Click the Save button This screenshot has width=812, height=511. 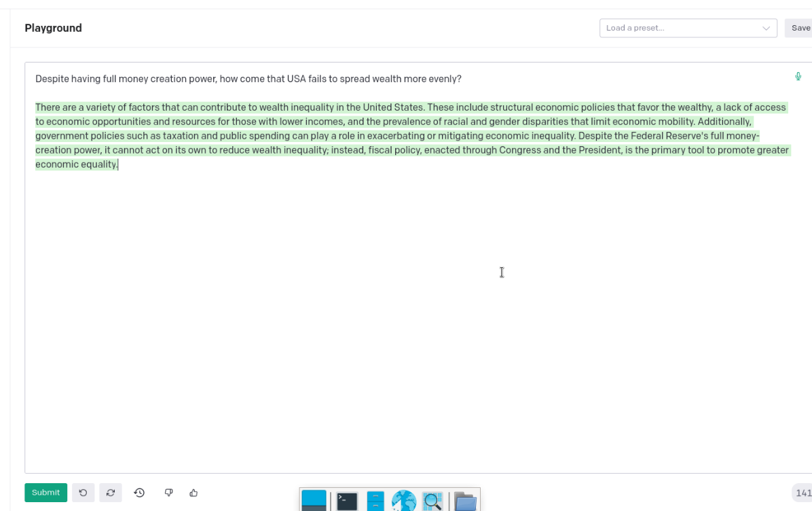click(800, 28)
